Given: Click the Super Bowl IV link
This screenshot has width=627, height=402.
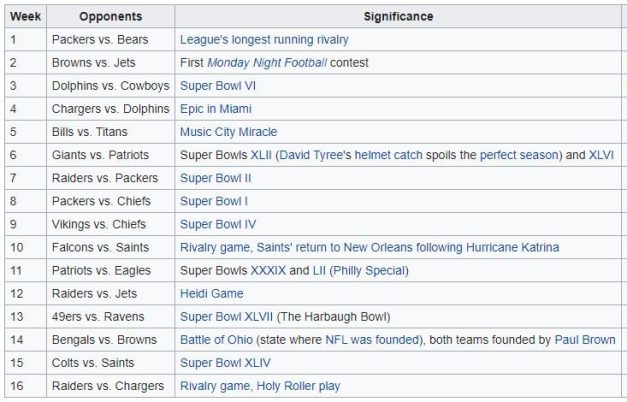Looking at the screenshot, I should click(x=217, y=224).
